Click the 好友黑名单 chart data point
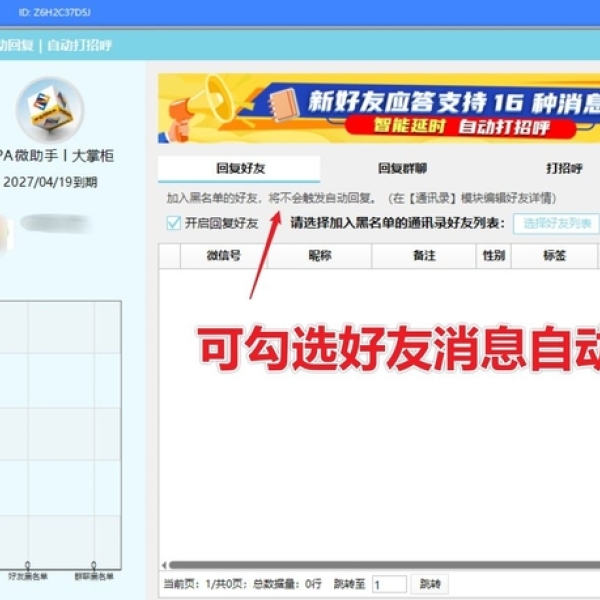 27,565
